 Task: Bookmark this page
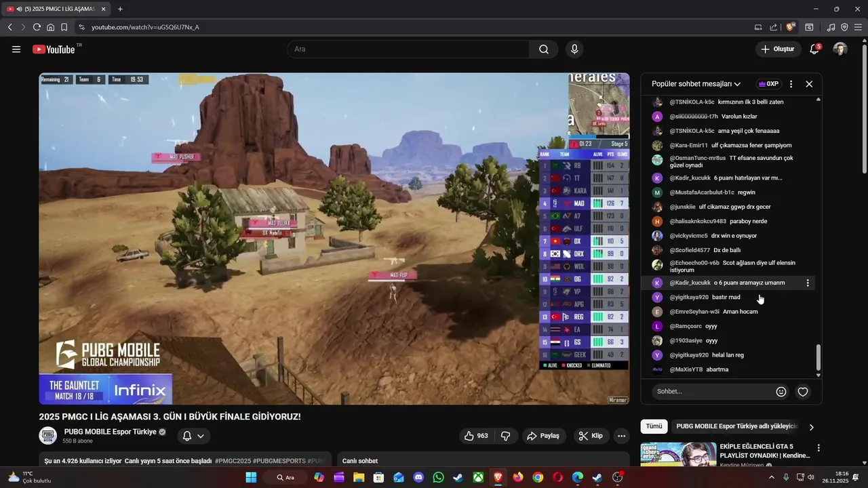point(64,27)
